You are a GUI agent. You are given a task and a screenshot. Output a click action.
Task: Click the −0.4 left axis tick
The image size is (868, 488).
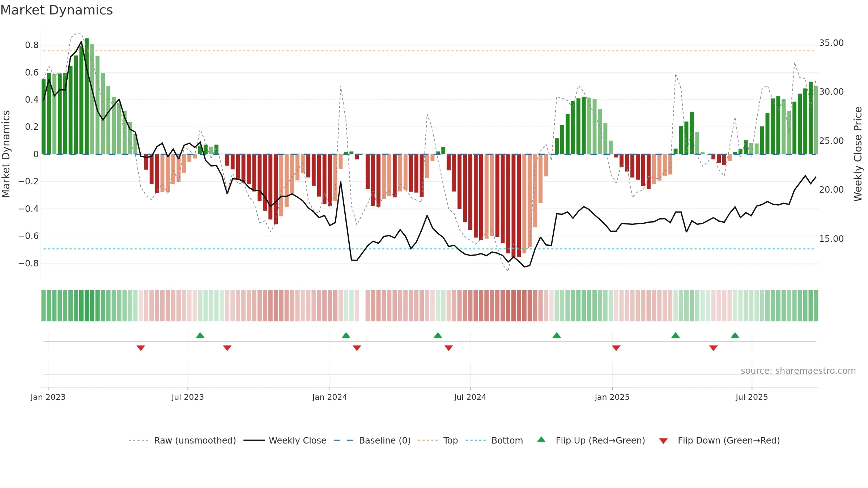(29, 209)
